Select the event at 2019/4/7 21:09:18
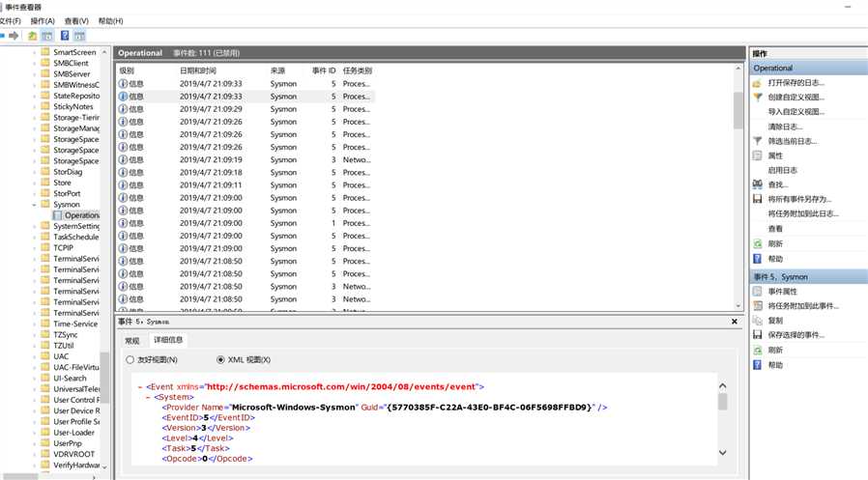The image size is (868, 480). click(x=246, y=173)
